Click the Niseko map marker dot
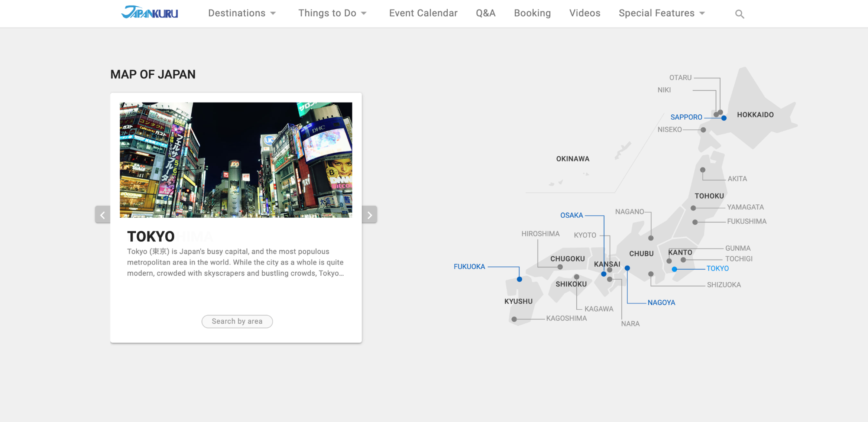The height and width of the screenshot is (422, 868). [x=703, y=130]
